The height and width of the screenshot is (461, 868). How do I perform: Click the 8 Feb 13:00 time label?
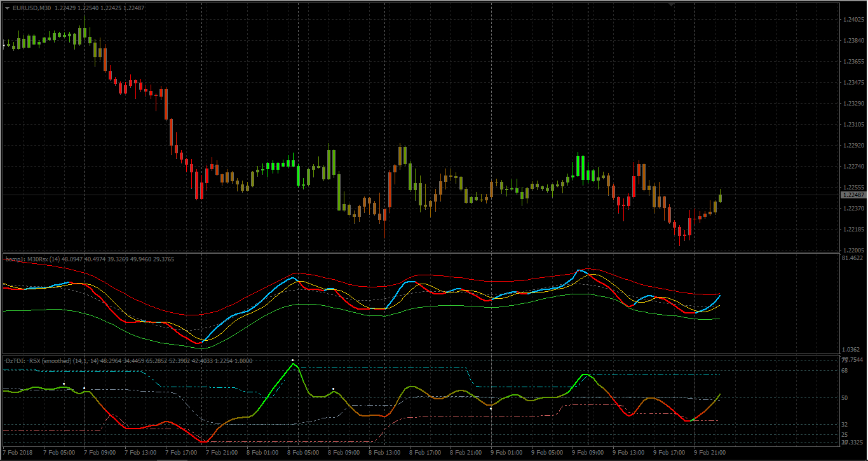(x=385, y=453)
